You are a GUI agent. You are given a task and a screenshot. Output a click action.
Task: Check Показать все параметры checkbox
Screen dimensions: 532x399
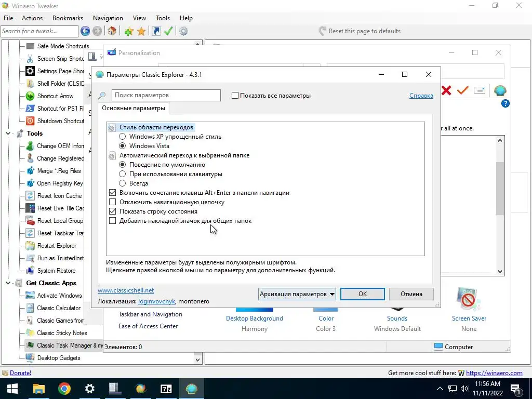click(235, 96)
